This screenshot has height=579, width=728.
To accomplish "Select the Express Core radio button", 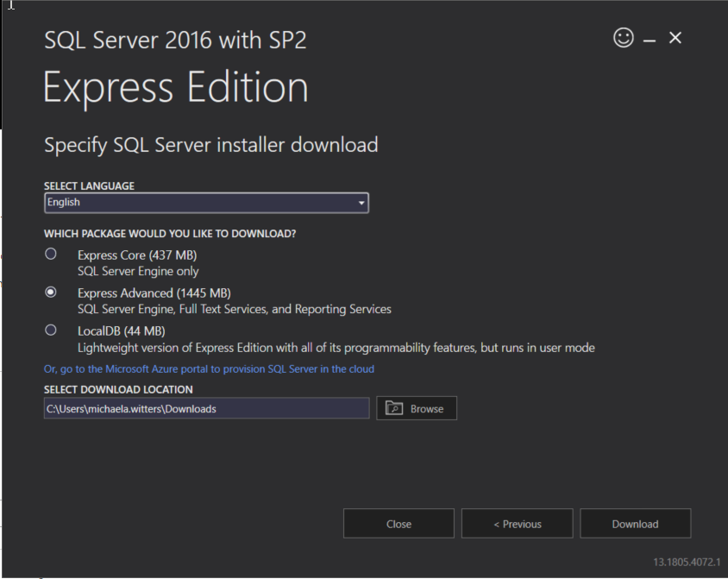I will (51, 254).
